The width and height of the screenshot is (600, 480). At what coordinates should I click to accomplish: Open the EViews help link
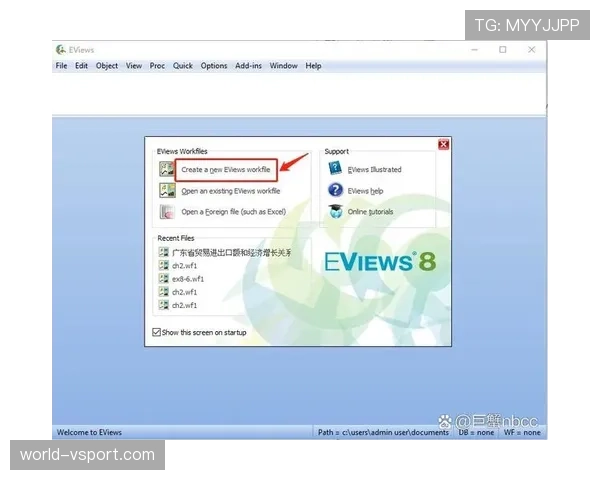365,191
